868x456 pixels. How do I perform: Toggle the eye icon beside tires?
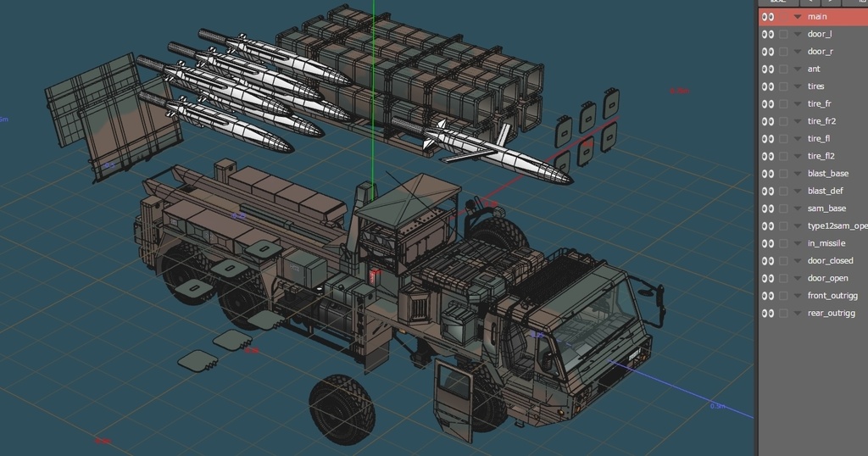pos(768,86)
